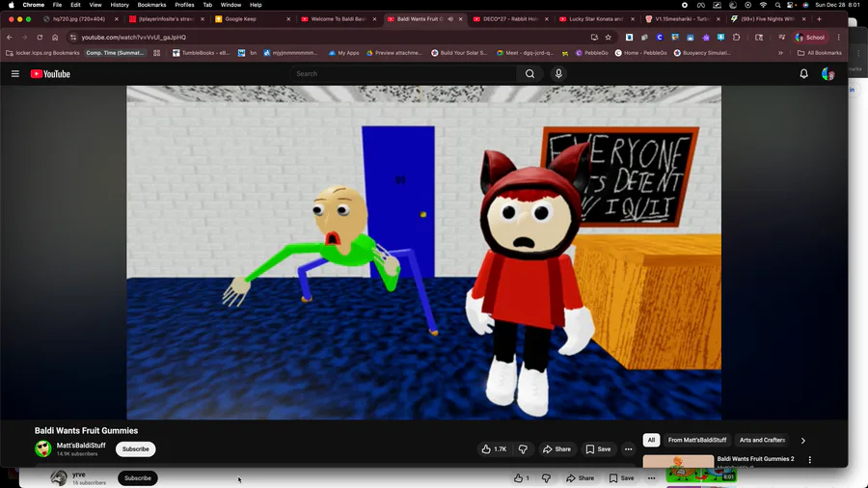This screenshot has height=488, width=868.
Task: Open the Chrome Extensions puzzle icon
Action: pyautogui.click(x=736, y=37)
